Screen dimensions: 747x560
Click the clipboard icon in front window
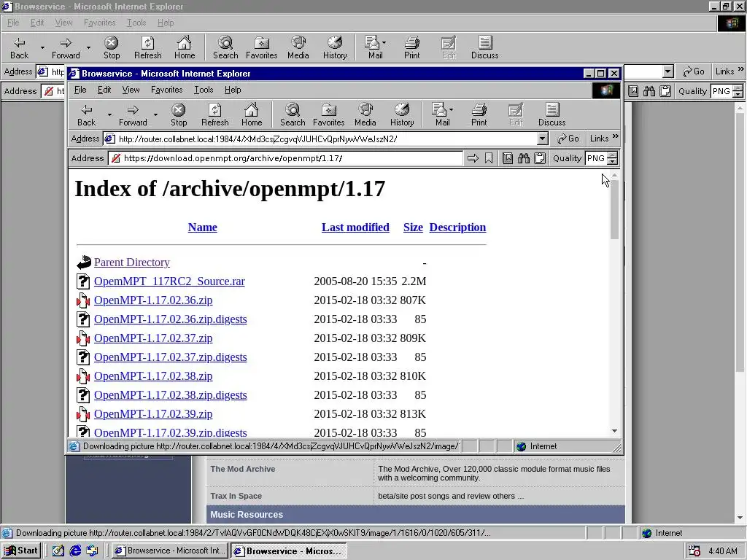(x=540, y=158)
